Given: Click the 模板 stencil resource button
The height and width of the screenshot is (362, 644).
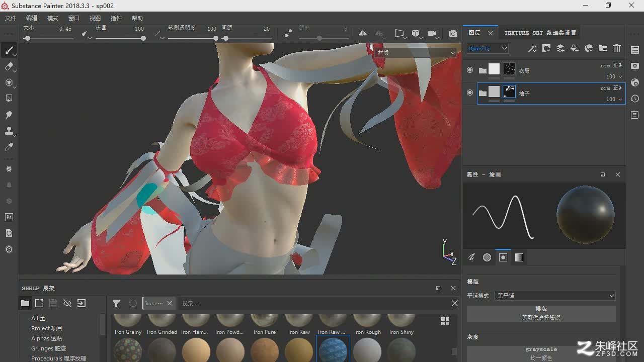Looking at the screenshot, I should (541, 313).
